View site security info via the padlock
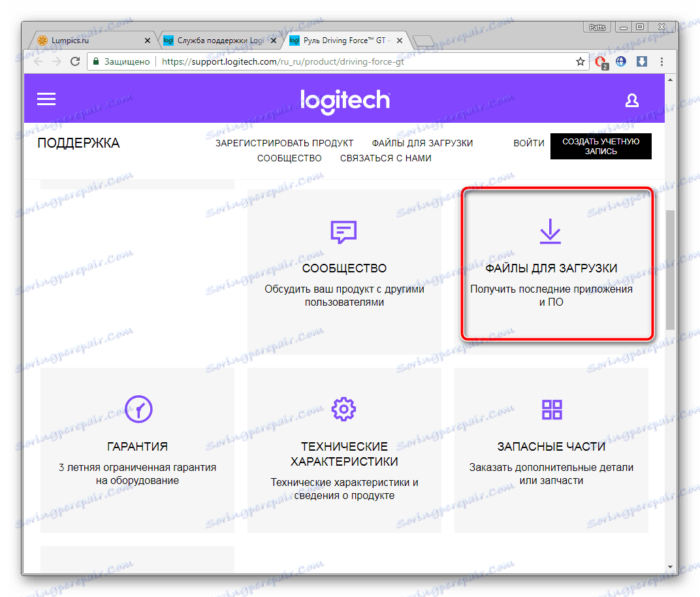 (x=95, y=61)
